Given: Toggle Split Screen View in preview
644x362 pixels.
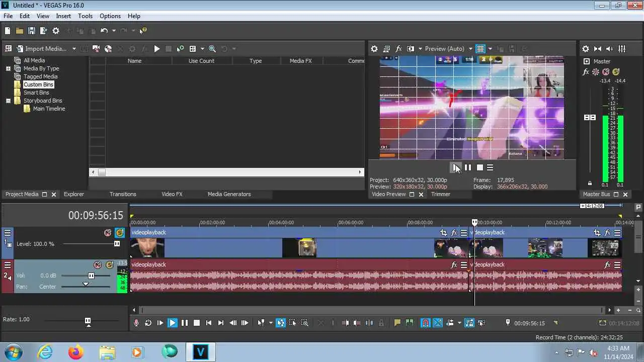Looking at the screenshot, I should [411, 49].
